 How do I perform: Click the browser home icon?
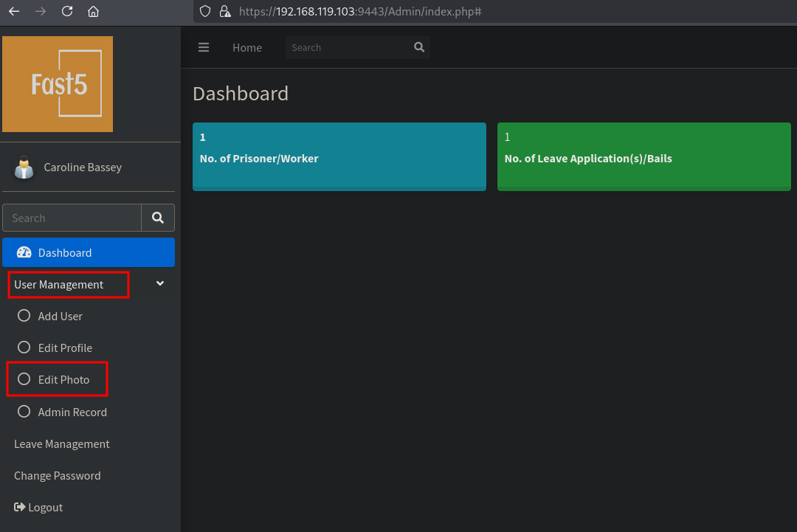click(x=93, y=12)
